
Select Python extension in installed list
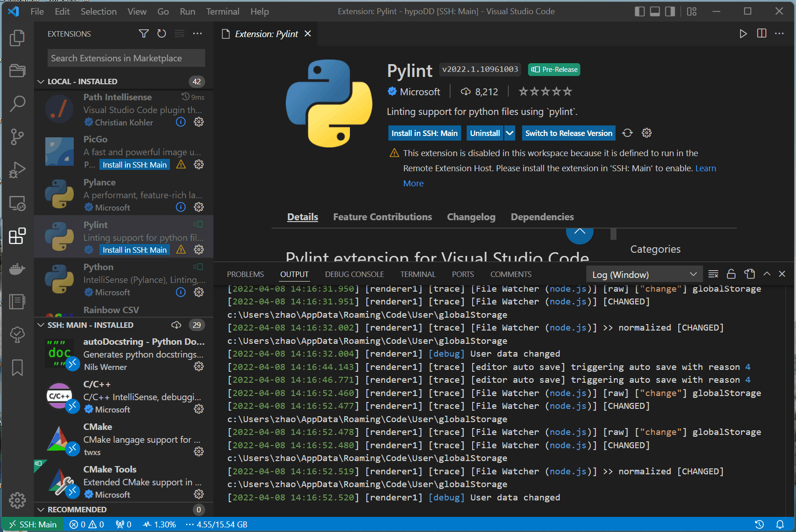(x=124, y=279)
